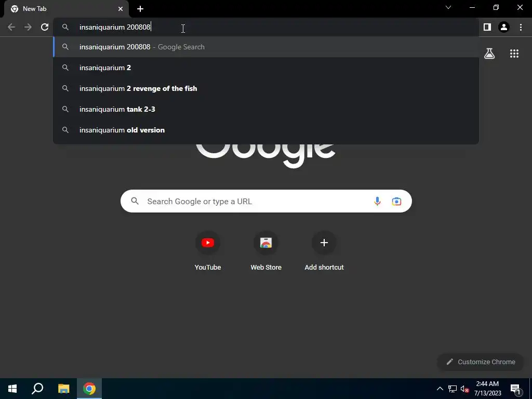Click inside the address bar text
This screenshot has height=399, width=532.
(x=115, y=27)
